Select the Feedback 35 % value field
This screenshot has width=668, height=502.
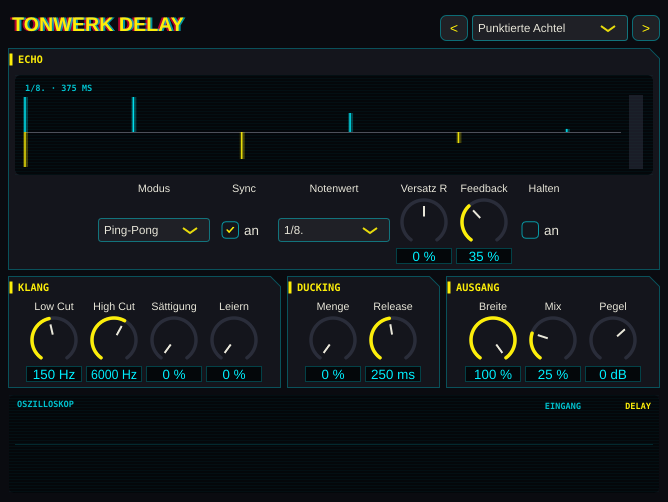(484, 256)
